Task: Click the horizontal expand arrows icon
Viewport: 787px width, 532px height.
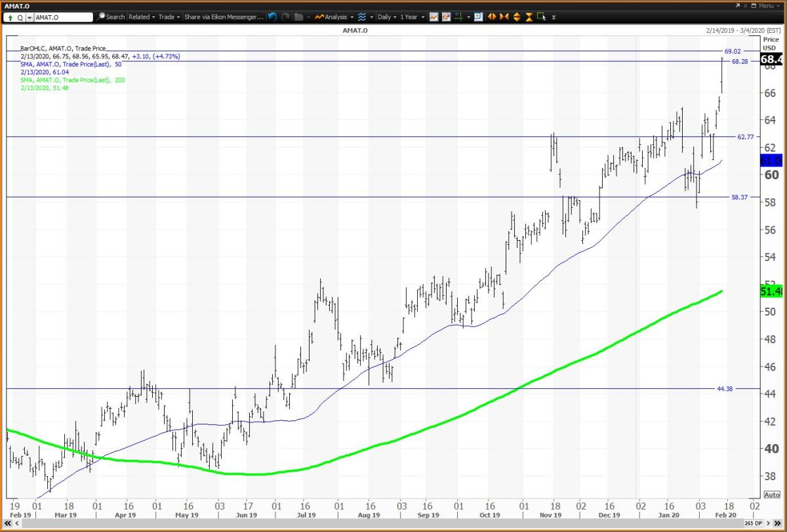Action: coord(492,17)
